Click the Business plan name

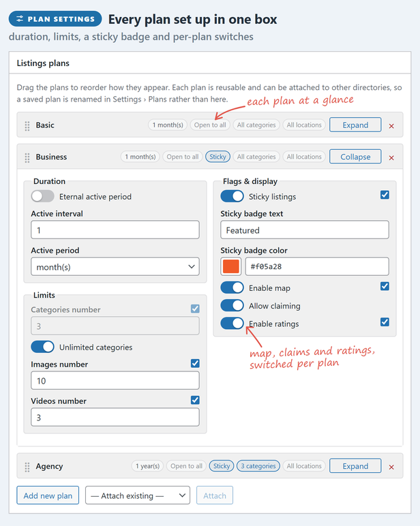coord(51,157)
